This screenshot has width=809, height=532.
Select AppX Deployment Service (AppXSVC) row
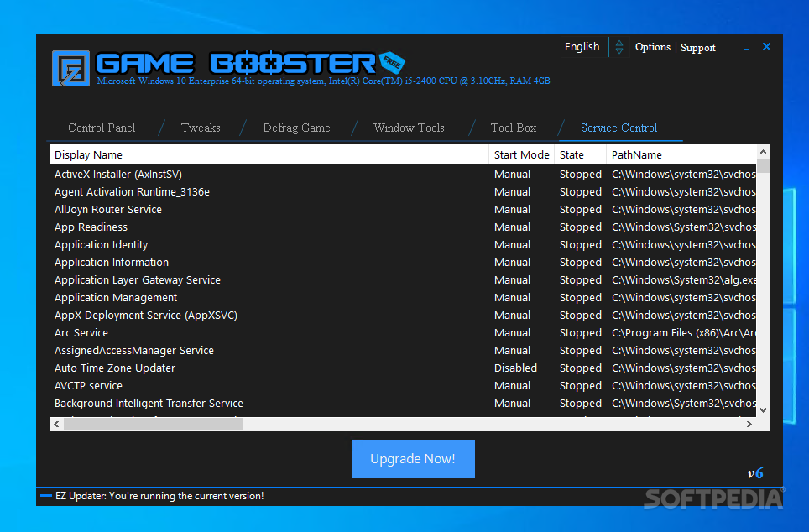(x=403, y=316)
